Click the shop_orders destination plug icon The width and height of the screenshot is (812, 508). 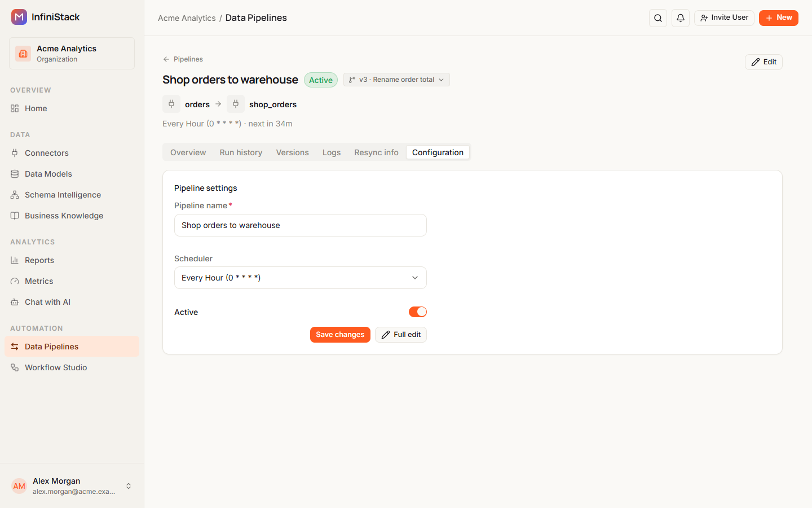pyautogui.click(x=236, y=104)
